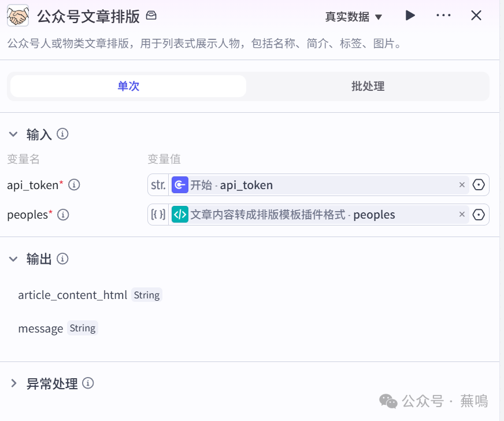Collapse the 输出 section
The width and height of the screenshot is (504, 421).
pos(13,259)
